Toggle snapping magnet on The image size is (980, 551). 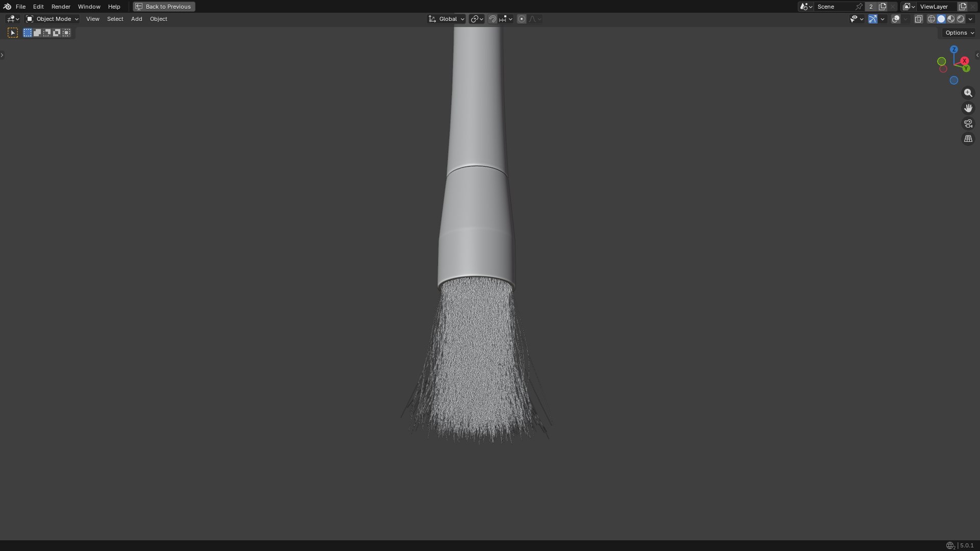click(x=493, y=19)
